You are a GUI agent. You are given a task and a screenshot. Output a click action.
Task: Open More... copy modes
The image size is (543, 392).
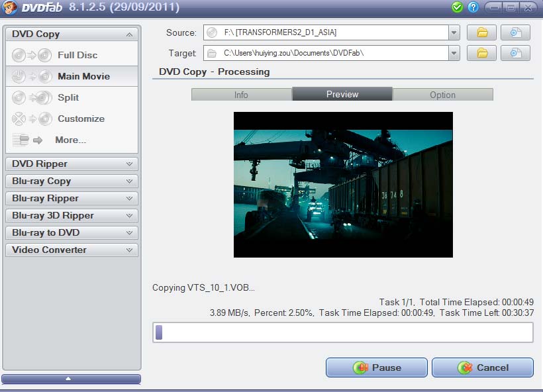pos(72,140)
